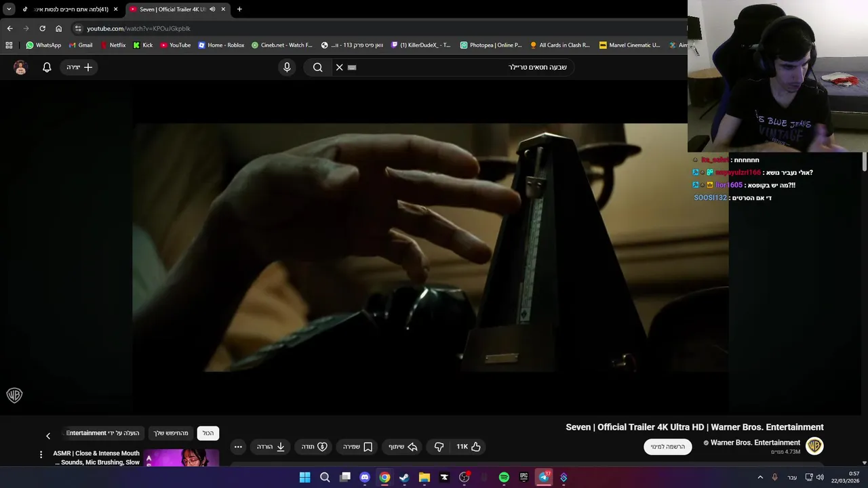Open the Cineb.net bookmark

point(281,45)
